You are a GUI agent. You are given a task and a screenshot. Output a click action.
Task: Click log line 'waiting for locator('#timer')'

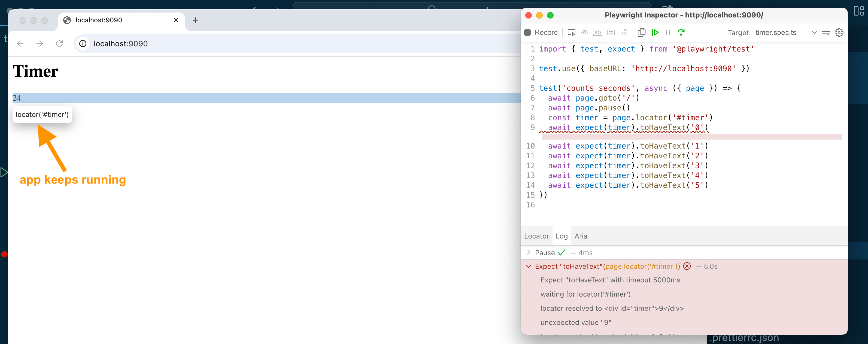(585, 294)
